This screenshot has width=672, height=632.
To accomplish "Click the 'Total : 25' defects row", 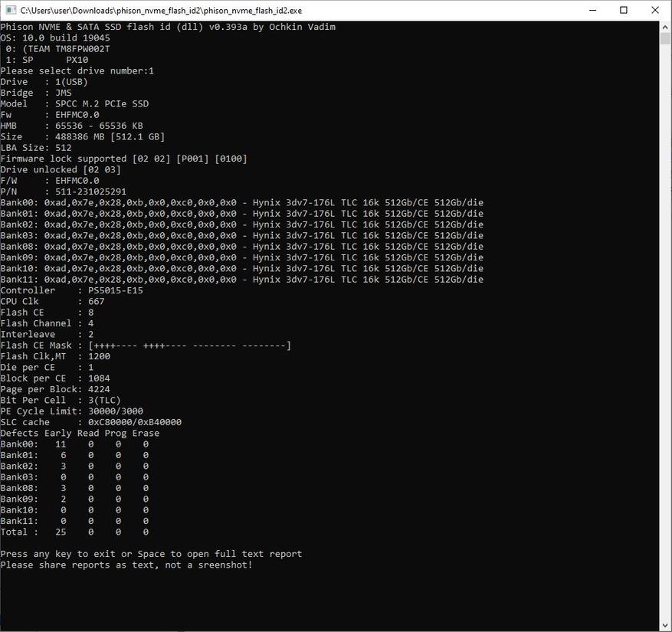I will coord(74,532).
